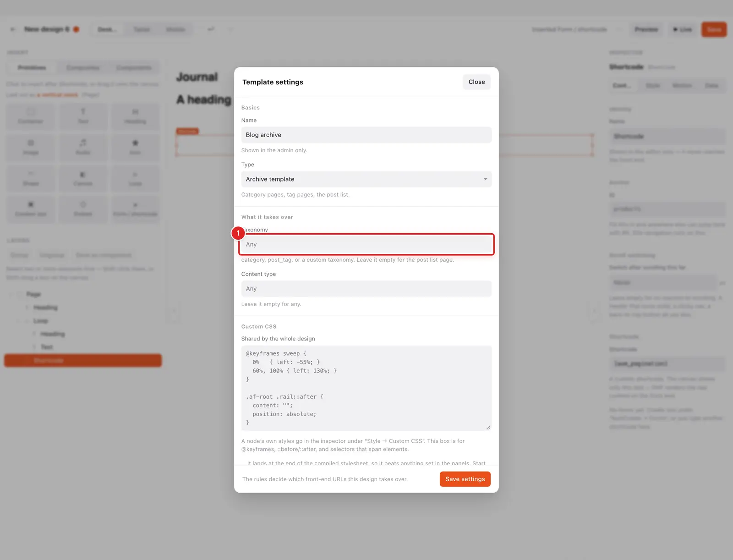Insert a Text primitive
The image size is (733, 560).
(83, 116)
